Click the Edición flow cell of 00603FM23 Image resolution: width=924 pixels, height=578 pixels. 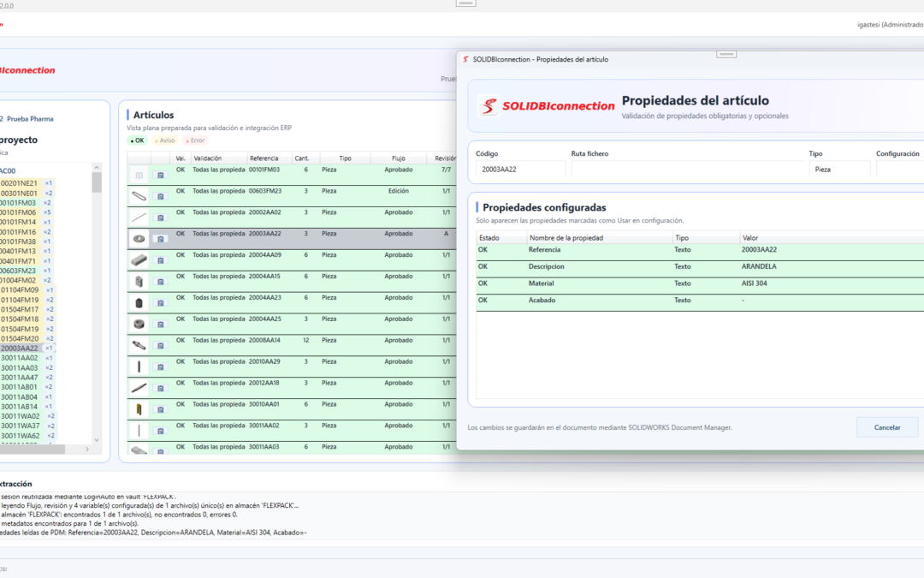coord(399,191)
